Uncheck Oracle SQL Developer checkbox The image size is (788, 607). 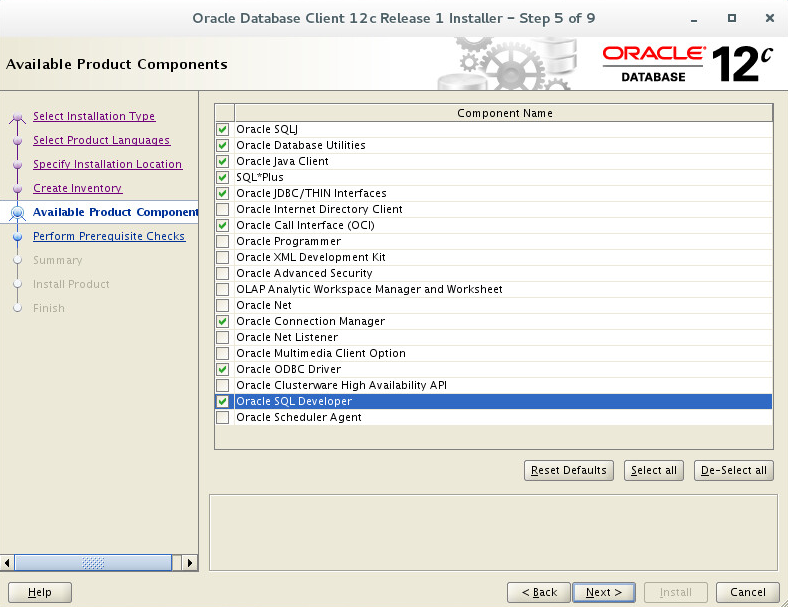223,401
